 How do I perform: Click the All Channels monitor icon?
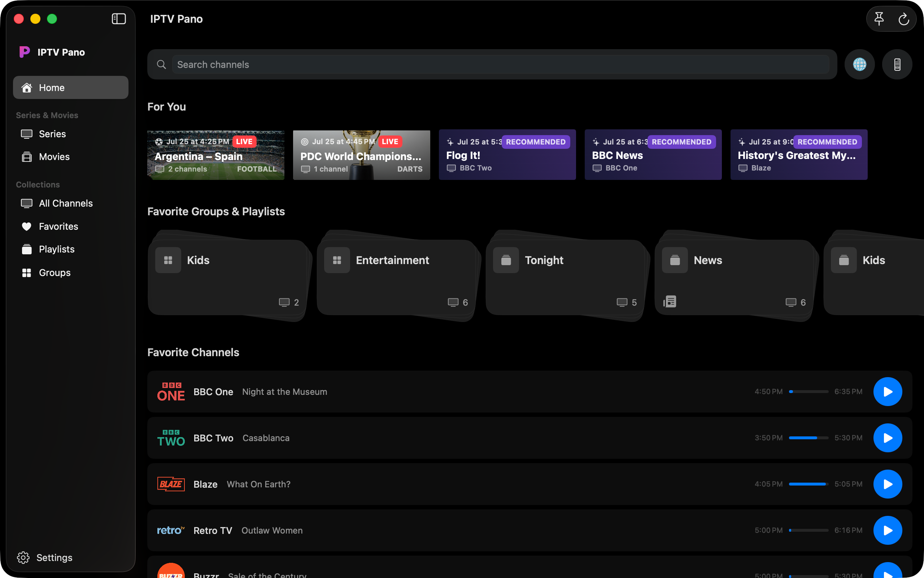pyautogui.click(x=26, y=203)
